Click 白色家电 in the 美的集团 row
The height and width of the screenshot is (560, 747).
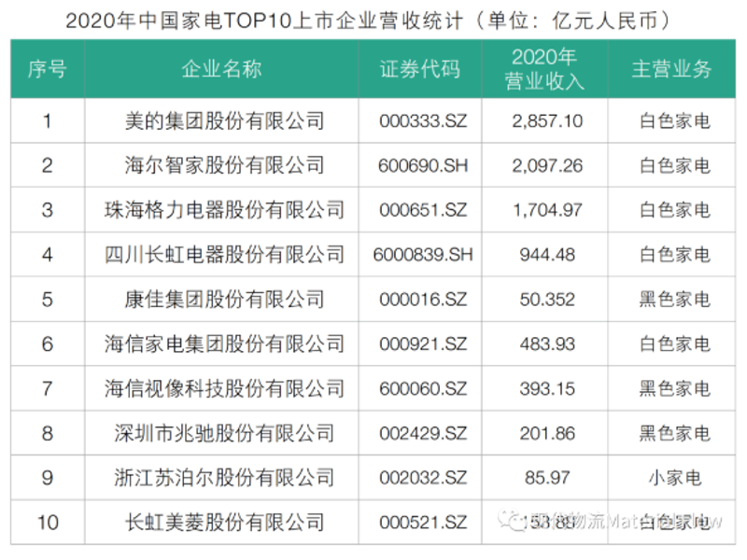coord(675,121)
